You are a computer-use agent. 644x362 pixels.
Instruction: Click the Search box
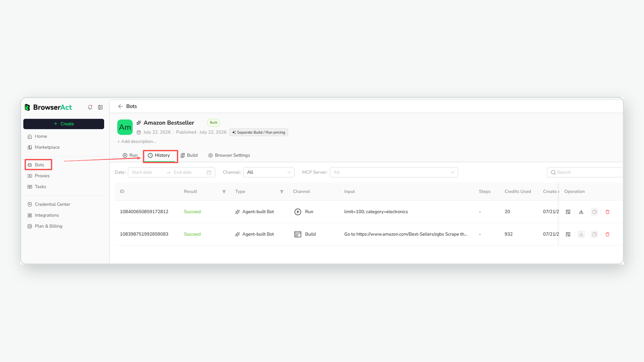tap(585, 172)
